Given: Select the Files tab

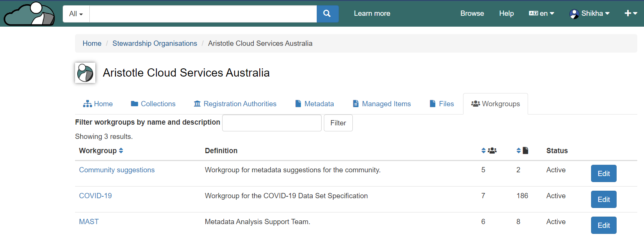Looking at the screenshot, I should [442, 104].
